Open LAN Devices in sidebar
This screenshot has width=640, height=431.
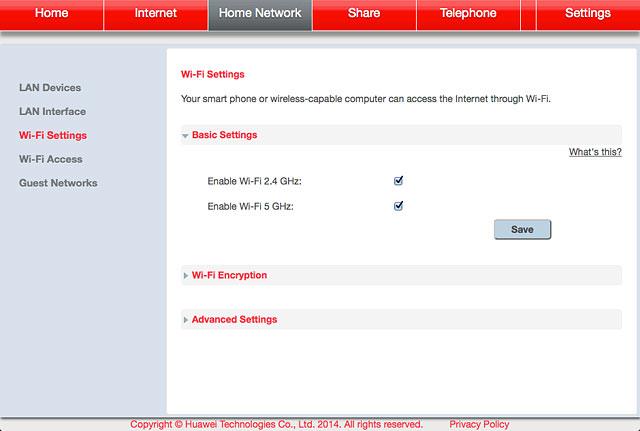pyautogui.click(x=50, y=88)
